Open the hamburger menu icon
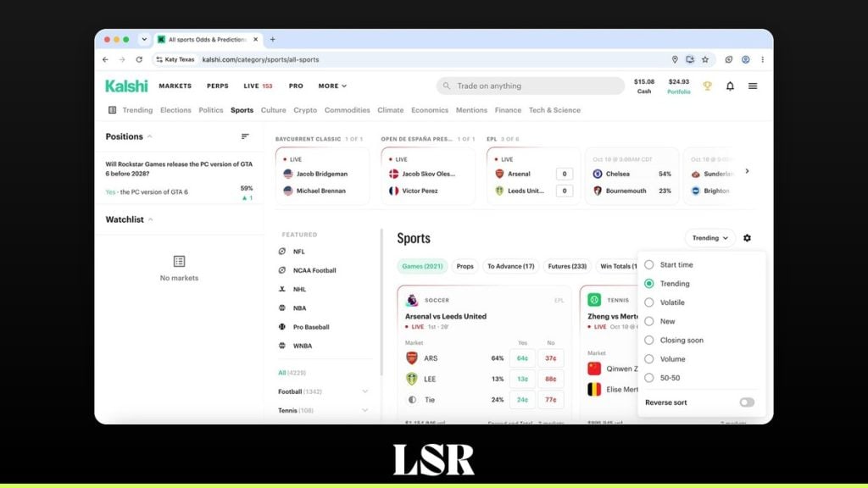Image resolution: width=868 pixels, height=488 pixels. [x=753, y=86]
